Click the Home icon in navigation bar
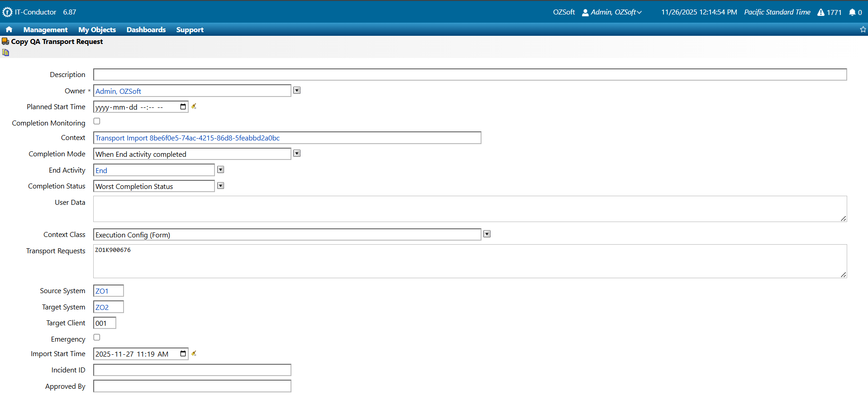The height and width of the screenshot is (396, 868). tap(9, 29)
